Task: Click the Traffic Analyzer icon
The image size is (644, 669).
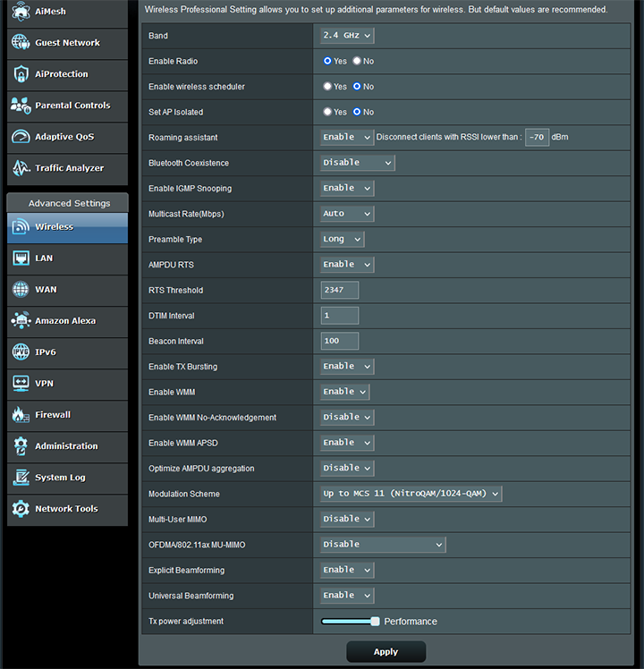Action: 21,168
